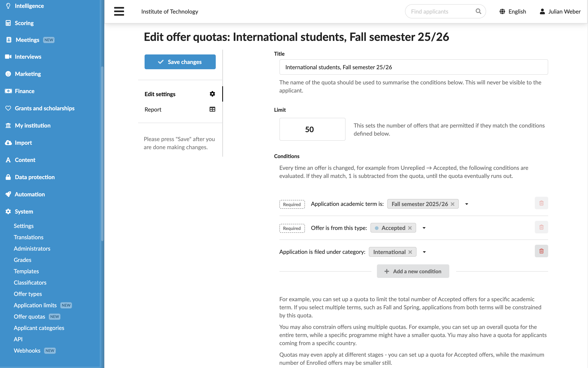This screenshot has width=588, height=368.
Task: Delete the International category condition
Action: coord(541,251)
